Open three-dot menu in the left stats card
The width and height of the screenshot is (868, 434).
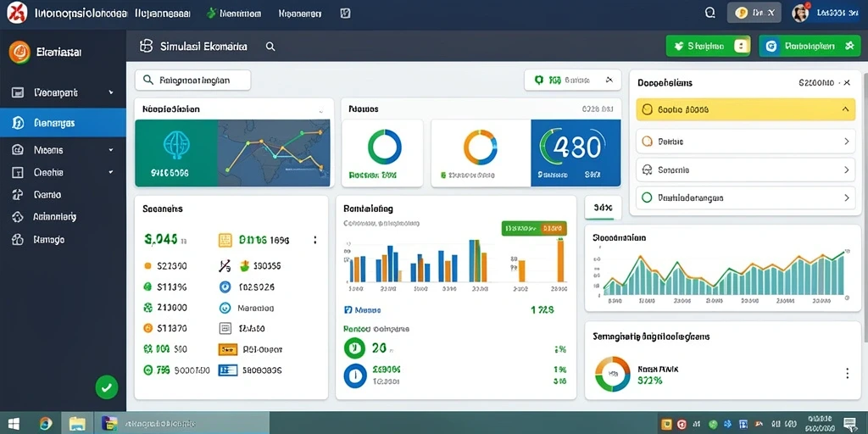point(315,240)
